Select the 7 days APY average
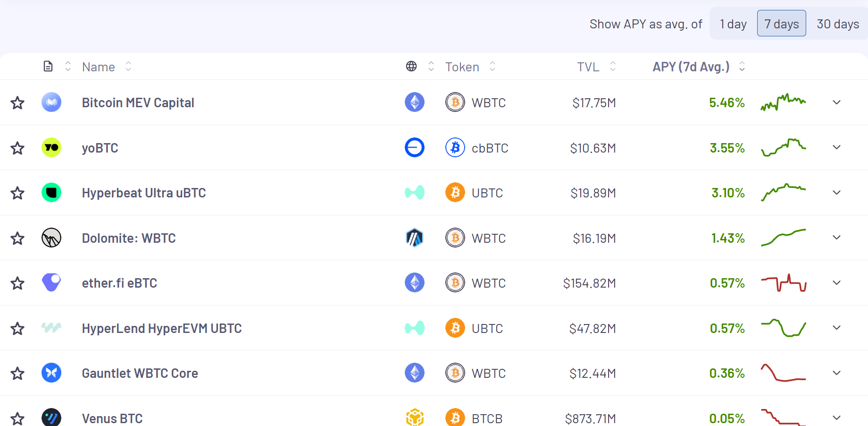This screenshot has width=868, height=426. click(x=782, y=24)
